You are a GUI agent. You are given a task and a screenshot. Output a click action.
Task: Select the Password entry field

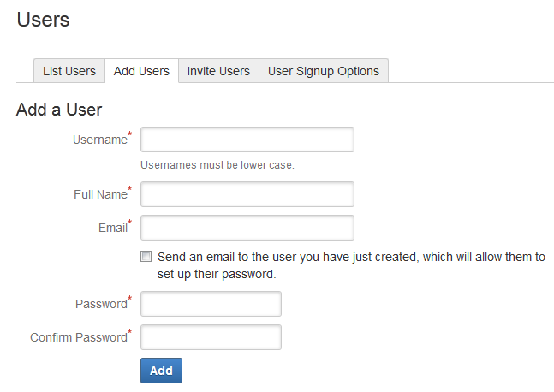click(x=211, y=304)
